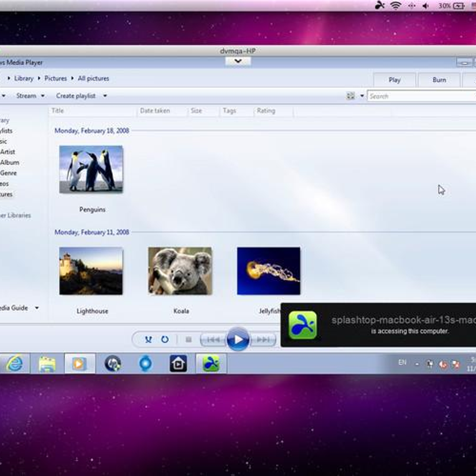Viewport: 476px width, 476px height.
Task: Select Windows Media Player taskbar icon
Action: [x=79, y=364]
